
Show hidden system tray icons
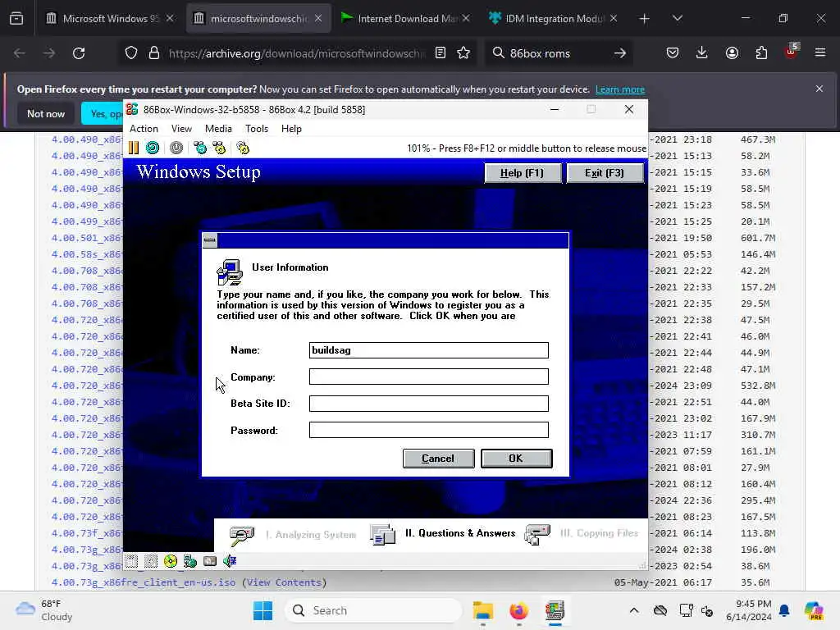tap(634, 610)
